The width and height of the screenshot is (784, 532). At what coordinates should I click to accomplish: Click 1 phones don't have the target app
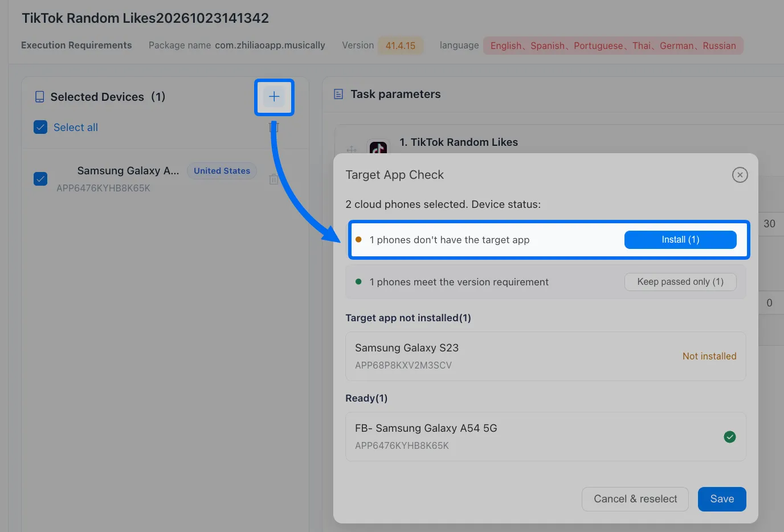click(x=450, y=240)
